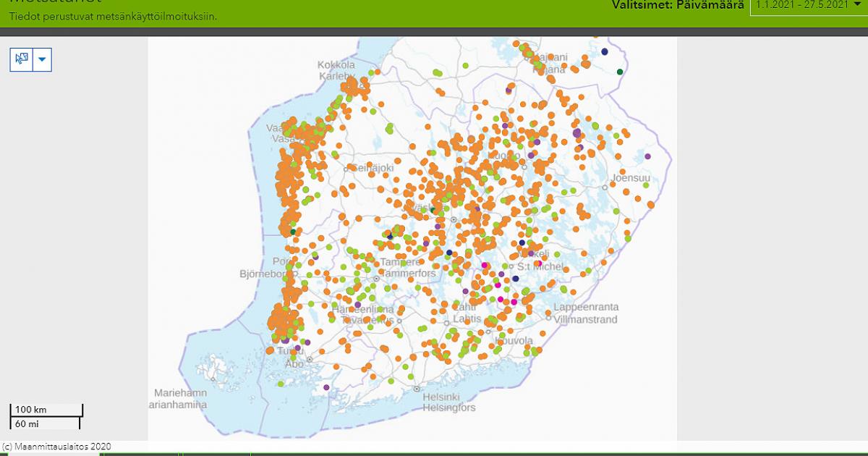Click the Lappeenranta city marker circle

[549, 318]
